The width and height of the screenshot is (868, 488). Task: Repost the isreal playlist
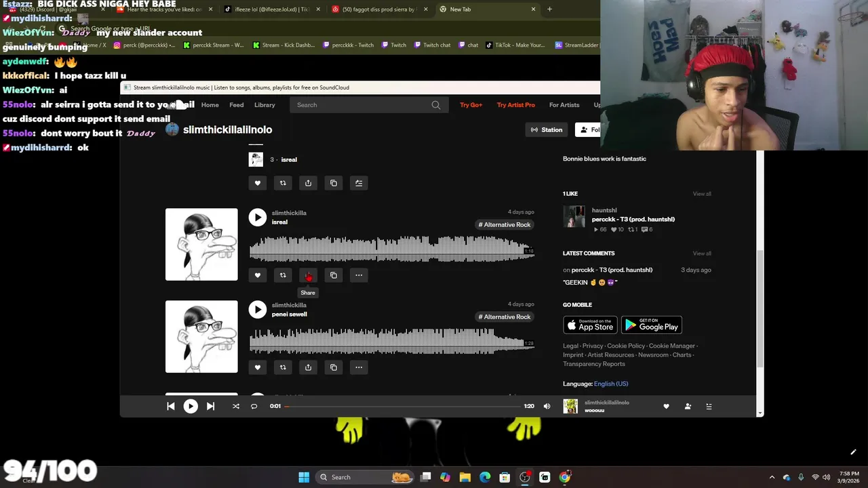(283, 183)
